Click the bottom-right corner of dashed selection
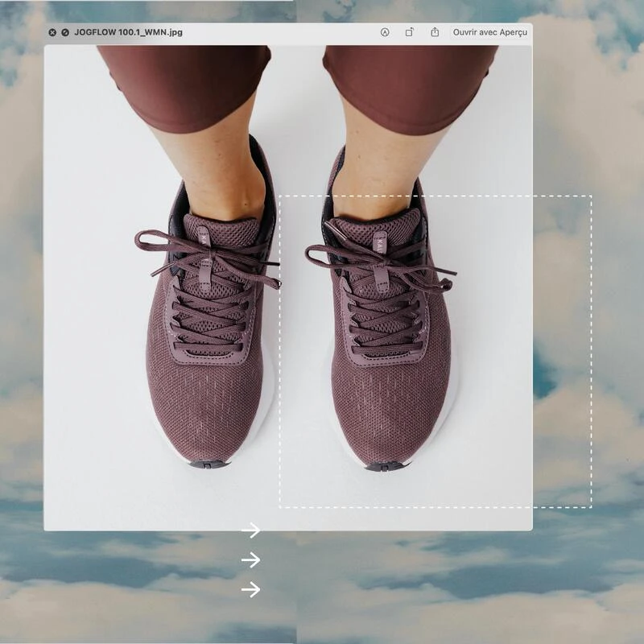 [x=592, y=507]
